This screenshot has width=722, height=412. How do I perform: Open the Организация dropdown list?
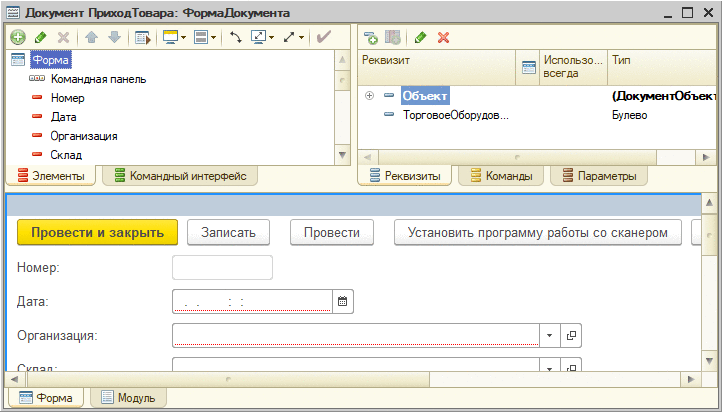tap(549, 336)
